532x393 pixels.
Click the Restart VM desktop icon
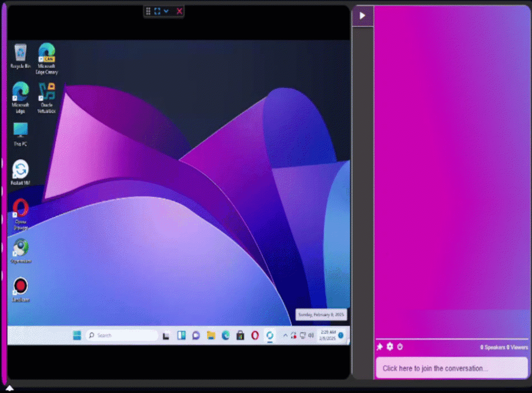[21, 170]
